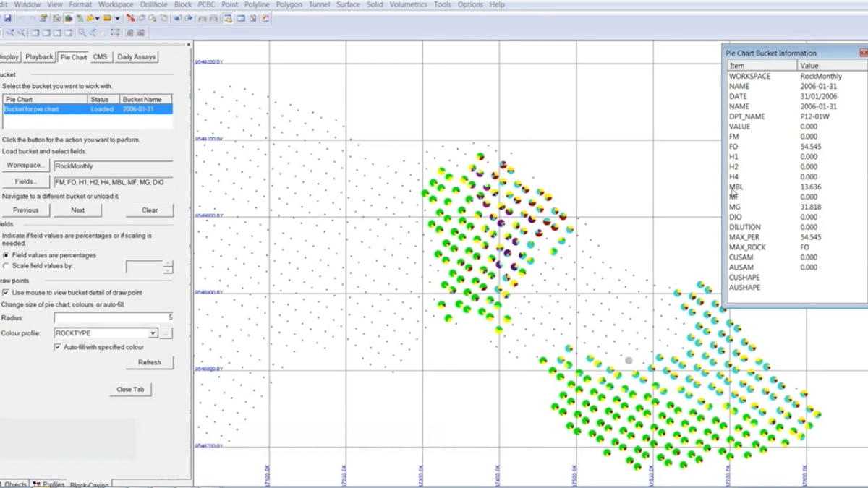868x488 pixels.
Task: Open dropdown arrow beside yellow rectangle icon
Action: pyautogui.click(x=117, y=18)
